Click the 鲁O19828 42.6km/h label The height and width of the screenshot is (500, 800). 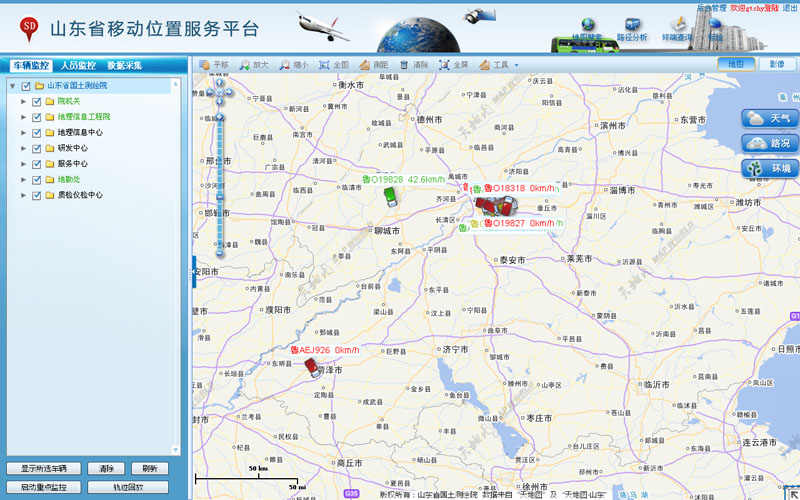coord(404,180)
